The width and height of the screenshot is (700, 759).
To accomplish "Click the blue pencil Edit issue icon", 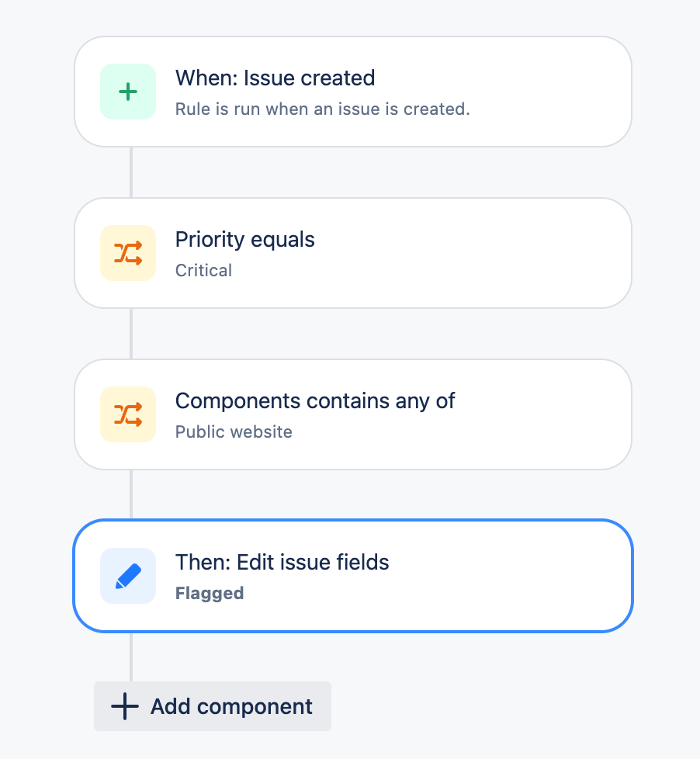I will click(128, 576).
